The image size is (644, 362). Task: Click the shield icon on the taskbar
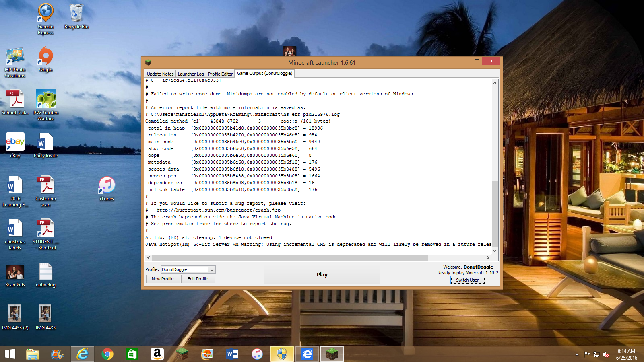click(282, 354)
